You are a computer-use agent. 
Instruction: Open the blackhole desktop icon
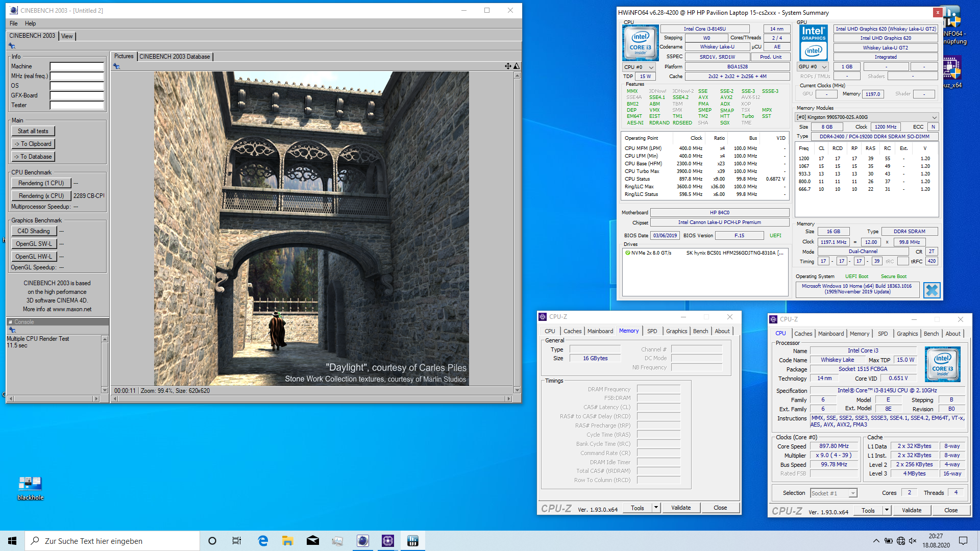30,488
